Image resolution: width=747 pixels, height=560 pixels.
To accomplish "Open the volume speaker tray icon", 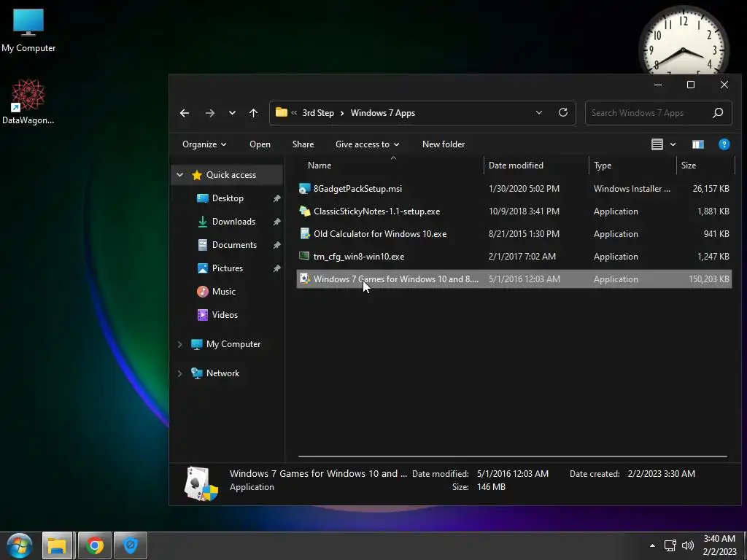I will click(687, 545).
